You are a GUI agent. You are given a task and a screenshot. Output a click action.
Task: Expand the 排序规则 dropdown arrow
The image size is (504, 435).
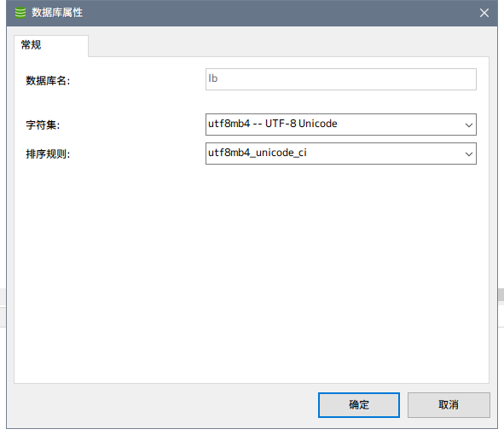[x=469, y=154]
